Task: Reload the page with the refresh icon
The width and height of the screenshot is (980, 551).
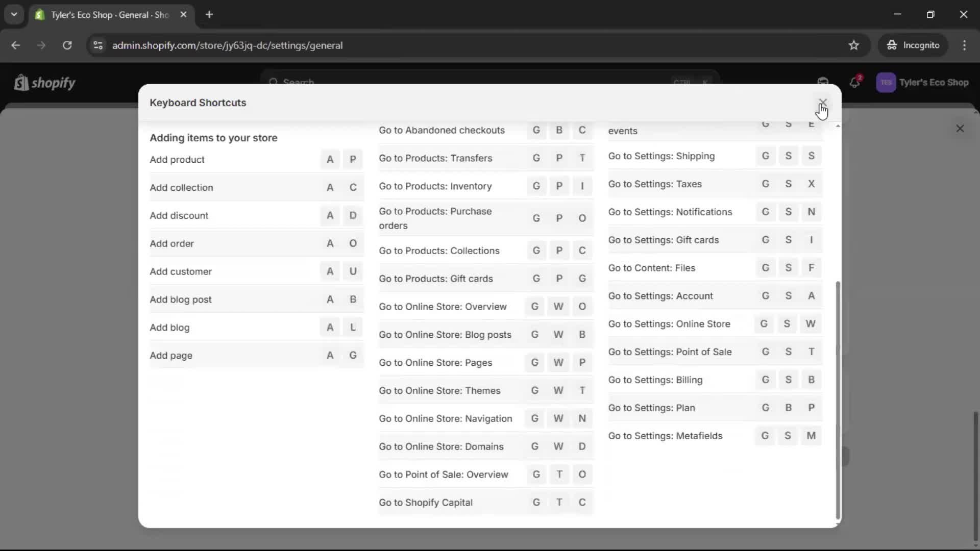Action: pos(67,45)
